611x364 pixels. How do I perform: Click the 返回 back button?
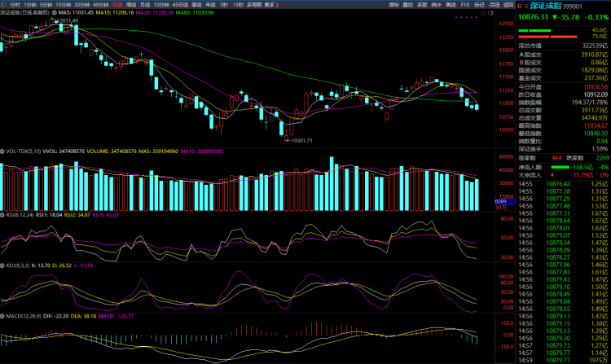pos(507,5)
